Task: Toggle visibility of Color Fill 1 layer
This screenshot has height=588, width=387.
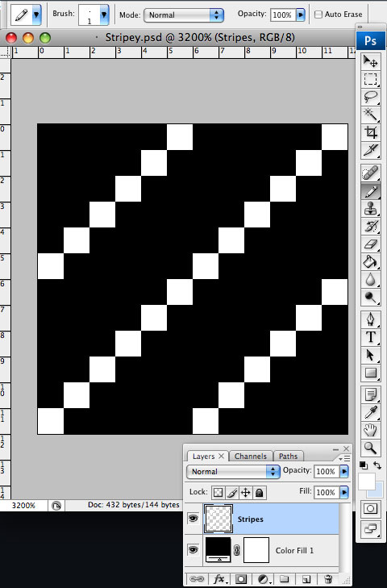Action: 193,550
